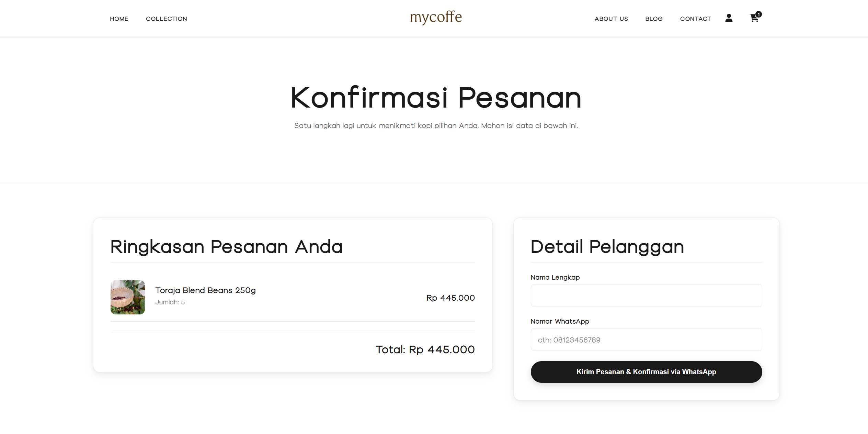This screenshot has width=868, height=434.
Task: Select the Toraja Blend Beans 250g product name
Action: [x=205, y=290]
